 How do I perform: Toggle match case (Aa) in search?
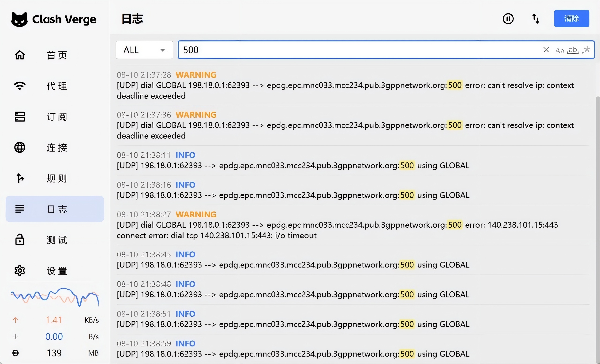coord(560,50)
